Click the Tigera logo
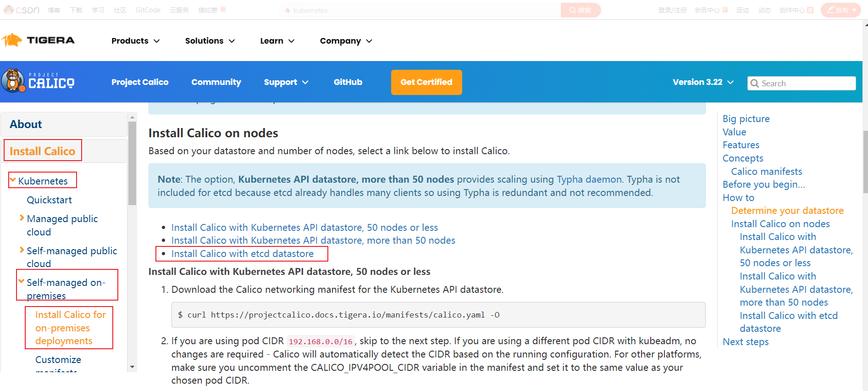The width and height of the screenshot is (868, 391). click(38, 40)
